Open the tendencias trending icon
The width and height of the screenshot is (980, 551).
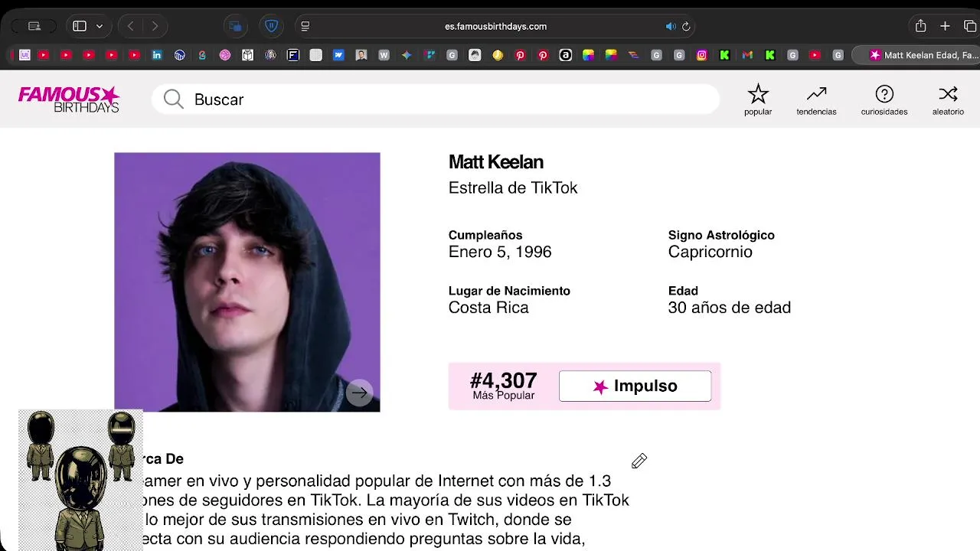tap(816, 99)
